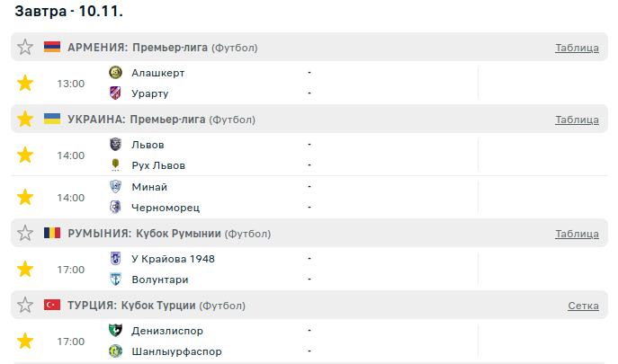The width and height of the screenshot is (618, 364).
Task: Click the Denizlispor team logo
Action: coord(115,331)
